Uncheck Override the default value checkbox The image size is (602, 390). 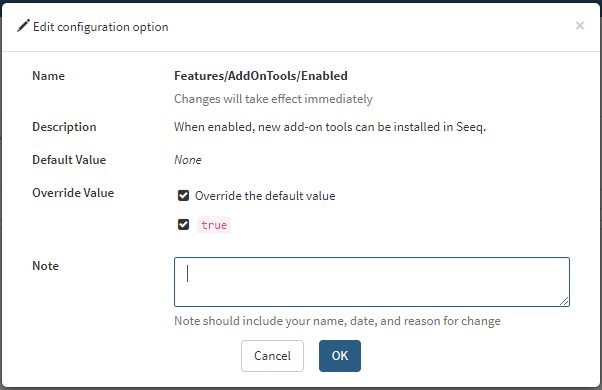coord(184,196)
